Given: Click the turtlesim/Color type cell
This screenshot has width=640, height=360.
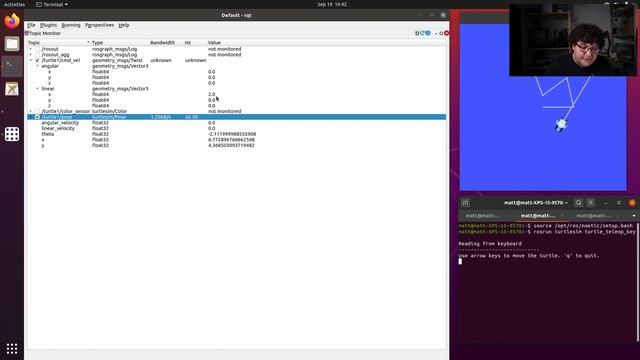Looking at the screenshot, I should [x=109, y=111].
